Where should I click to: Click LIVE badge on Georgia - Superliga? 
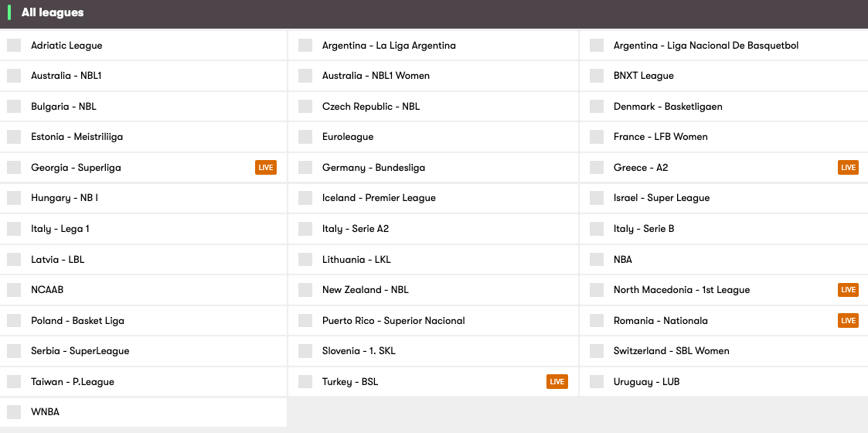coord(266,167)
